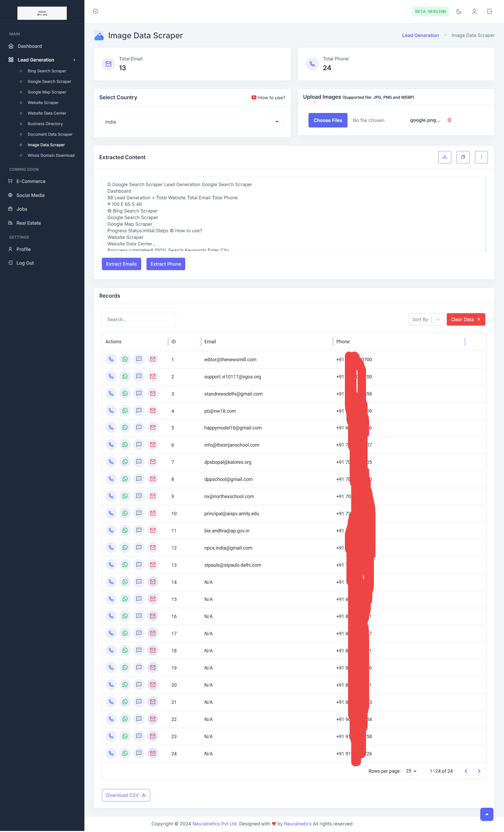The width and height of the screenshot is (504, 832).
Task: Open Profile settings
Action: pyautogui.click(x=23, y=249)
